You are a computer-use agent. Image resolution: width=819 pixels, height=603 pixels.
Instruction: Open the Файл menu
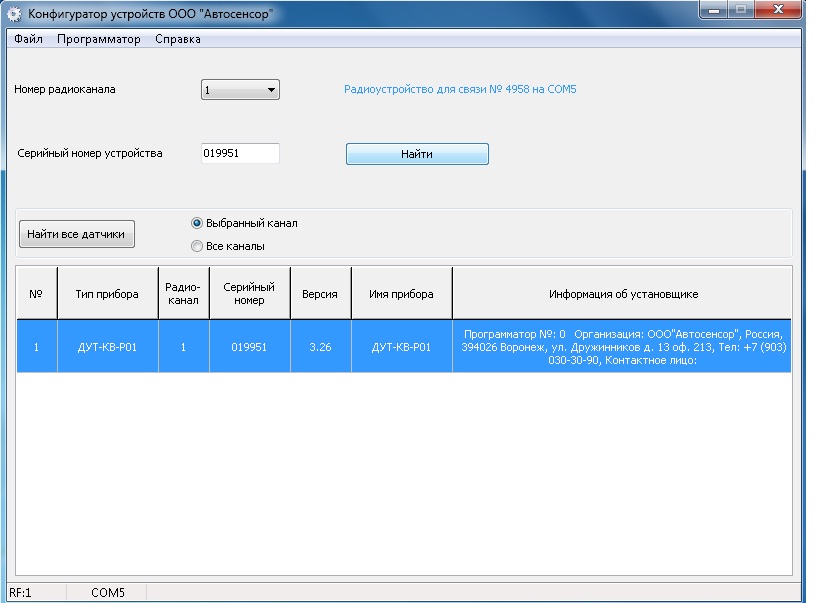coord(28,39)
